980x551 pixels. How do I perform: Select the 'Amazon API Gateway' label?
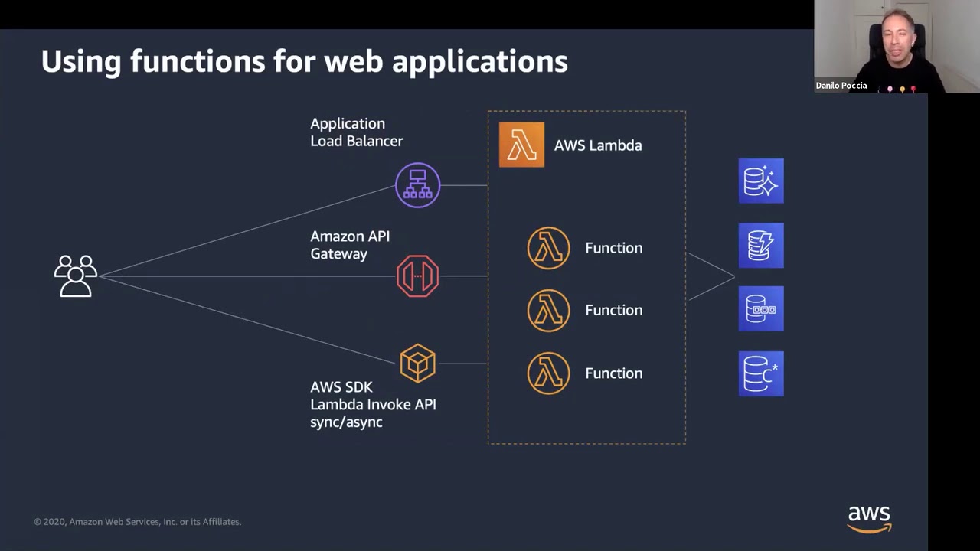click(x=350, y=245)
